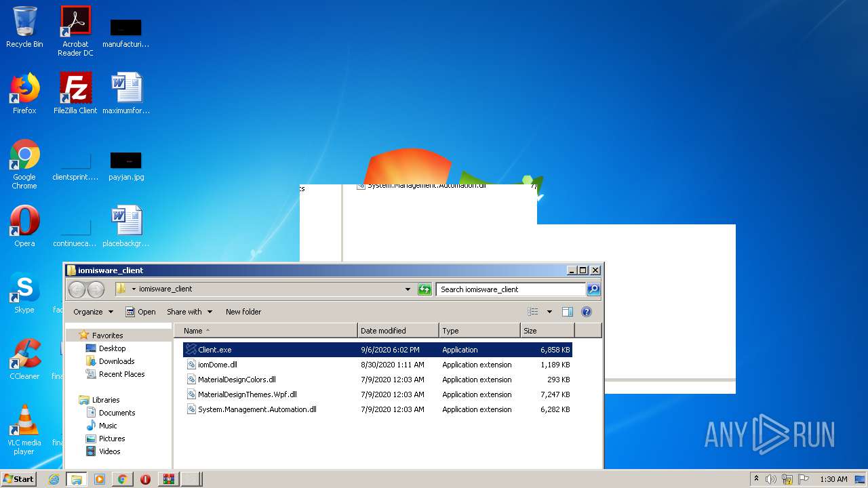This screenshot has height=488, width=868.
Task: Select the placebackgr Word document icon
Action: tap(126, 226)
